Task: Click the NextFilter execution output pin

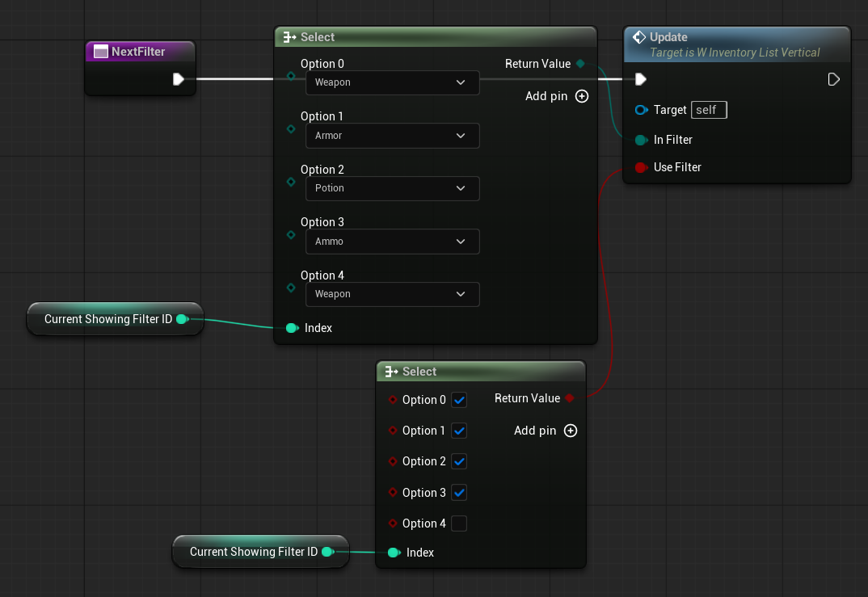Action: point(178,79)
